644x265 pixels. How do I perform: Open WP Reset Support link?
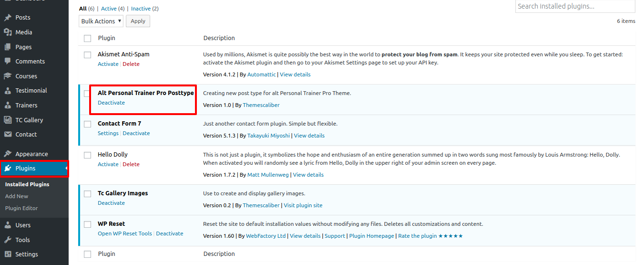point(335,236)
